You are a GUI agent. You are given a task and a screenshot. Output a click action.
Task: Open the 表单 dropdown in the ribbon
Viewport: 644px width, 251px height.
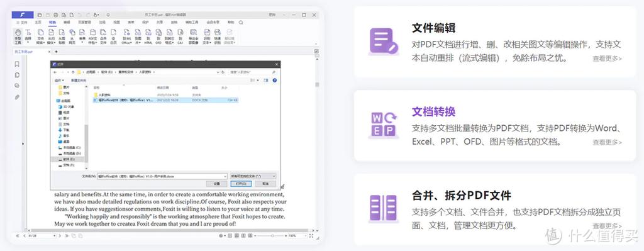click(82, 36)
